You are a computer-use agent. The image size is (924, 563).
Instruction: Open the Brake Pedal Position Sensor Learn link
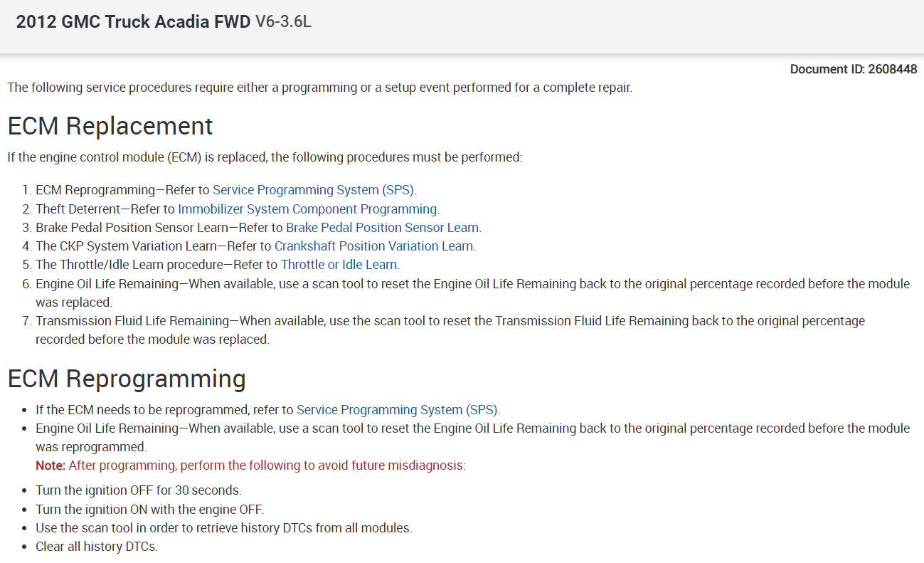pyautogui.click(x=383, y=228)
